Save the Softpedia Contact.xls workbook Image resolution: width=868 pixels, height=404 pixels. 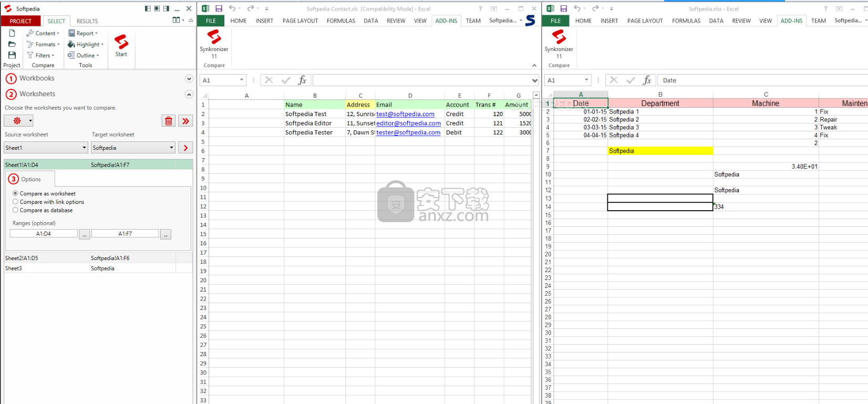click(x=219, y=8)
